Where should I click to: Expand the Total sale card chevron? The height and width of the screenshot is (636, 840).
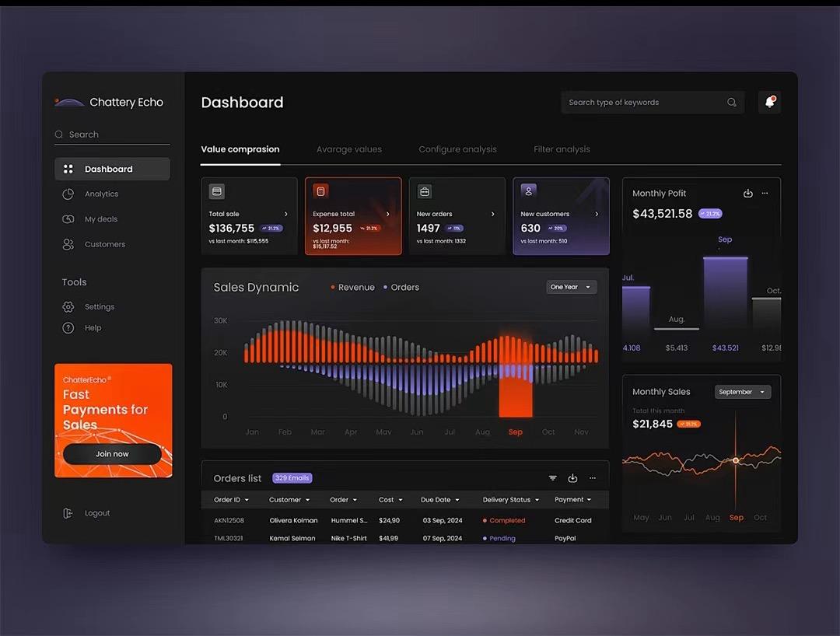[286, 214]
